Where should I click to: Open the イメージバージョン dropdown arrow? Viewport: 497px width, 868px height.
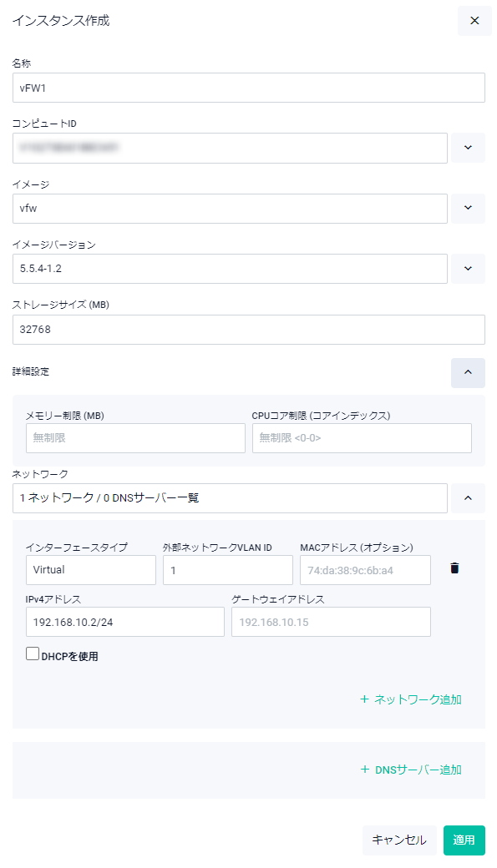tap(468, 269)
